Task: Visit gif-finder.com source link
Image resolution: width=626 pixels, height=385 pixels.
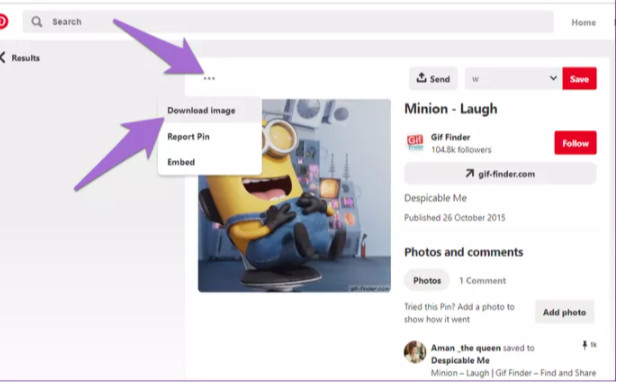Action: pyautogui.click(x=500, y=174)
